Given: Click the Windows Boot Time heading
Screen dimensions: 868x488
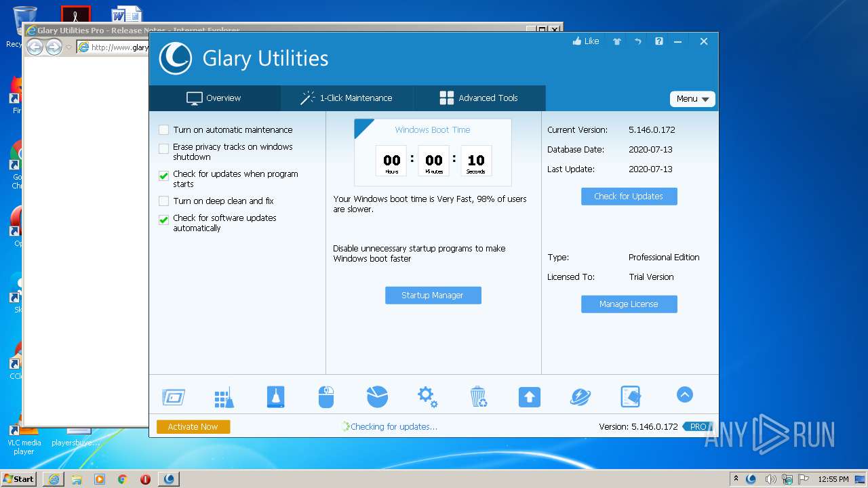Looking at the screenshot, I should click(433, 130).
